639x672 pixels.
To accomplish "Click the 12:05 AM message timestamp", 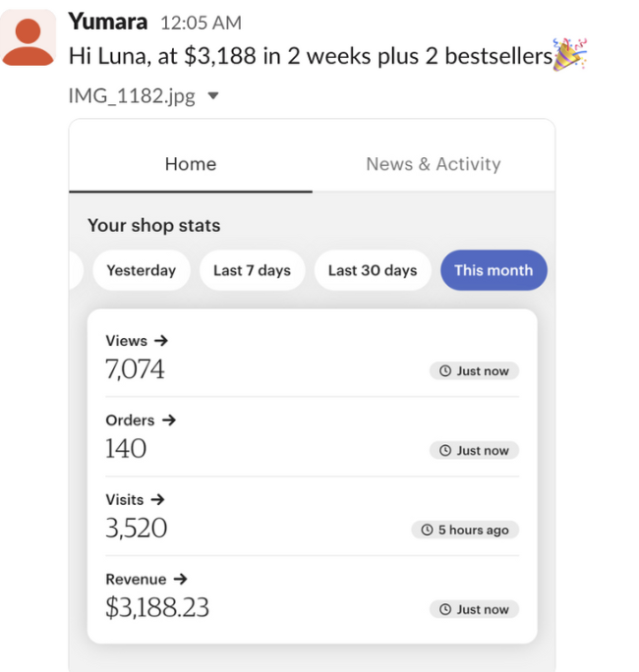I will click(x=201, y=23).
